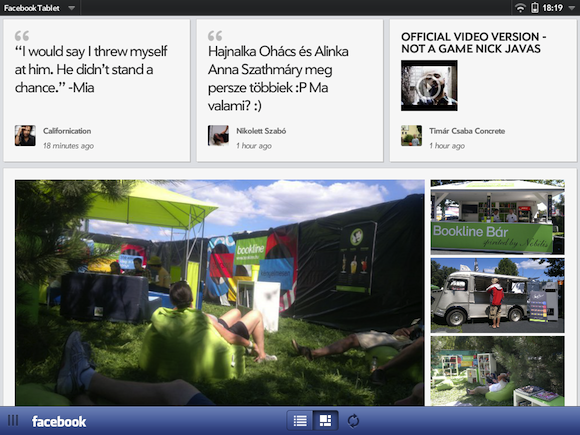This screenshot has height=435, width=580.
Task: Tap quote mark icon on Nikolett card
Action: [x=215, y=36]
